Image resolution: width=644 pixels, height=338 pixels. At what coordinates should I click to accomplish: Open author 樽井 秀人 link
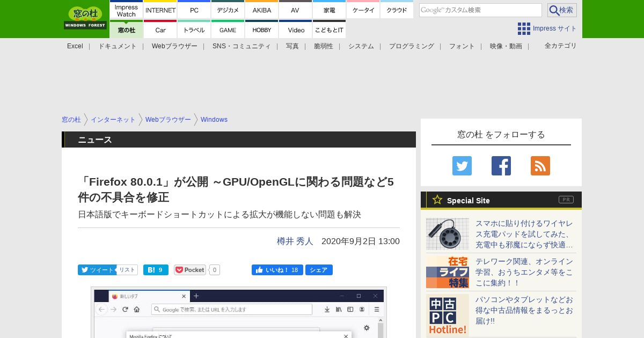pos(295,241)
